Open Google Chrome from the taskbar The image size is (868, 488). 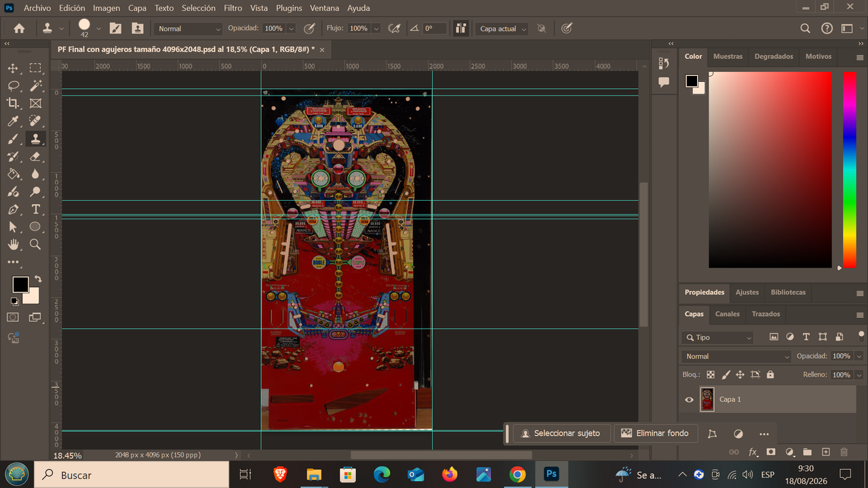point(517,474)
